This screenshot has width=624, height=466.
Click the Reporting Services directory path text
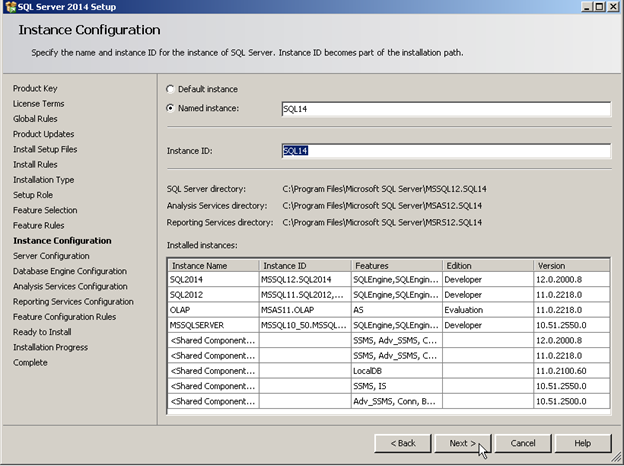point(382,222)
